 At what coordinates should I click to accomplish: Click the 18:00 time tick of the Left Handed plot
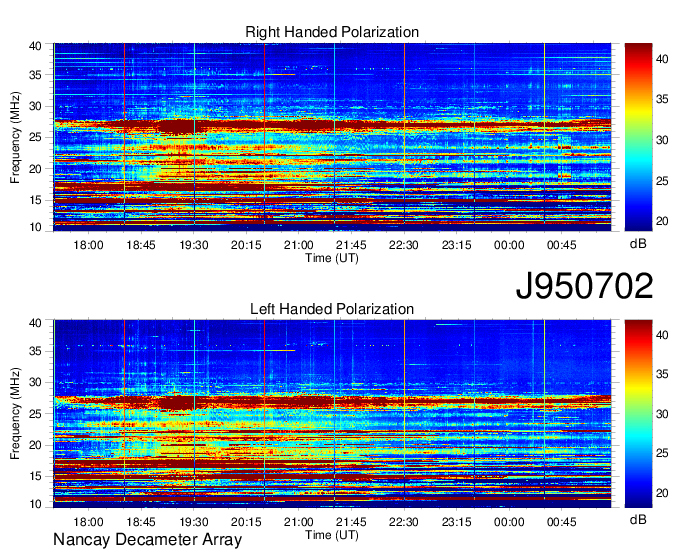pos(88,522)
